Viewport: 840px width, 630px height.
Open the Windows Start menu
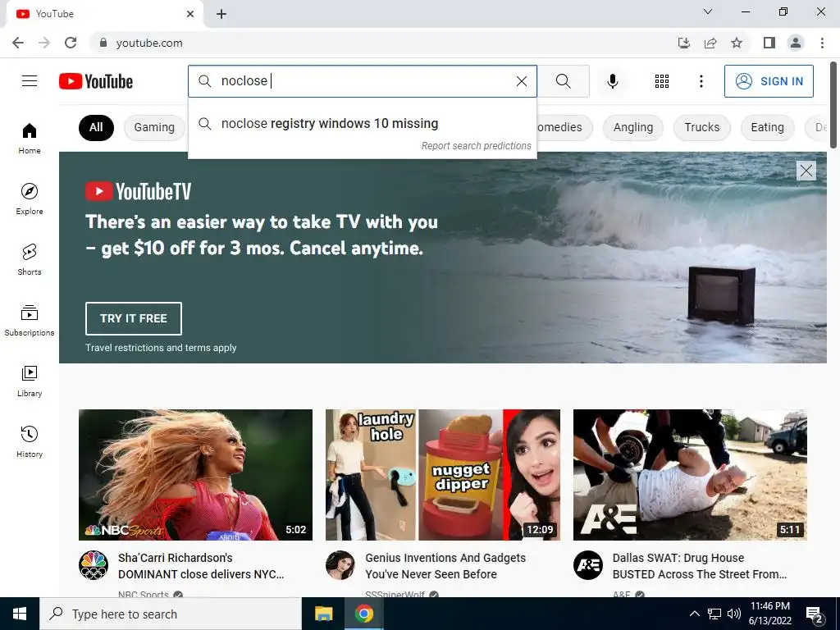tap(20, 614)
